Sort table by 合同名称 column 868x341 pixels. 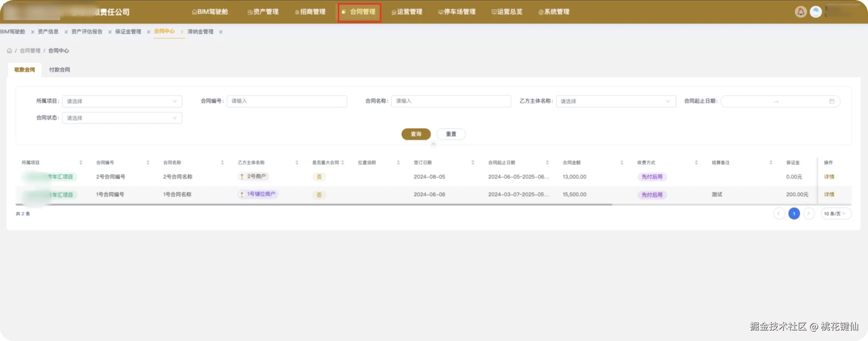222,163
